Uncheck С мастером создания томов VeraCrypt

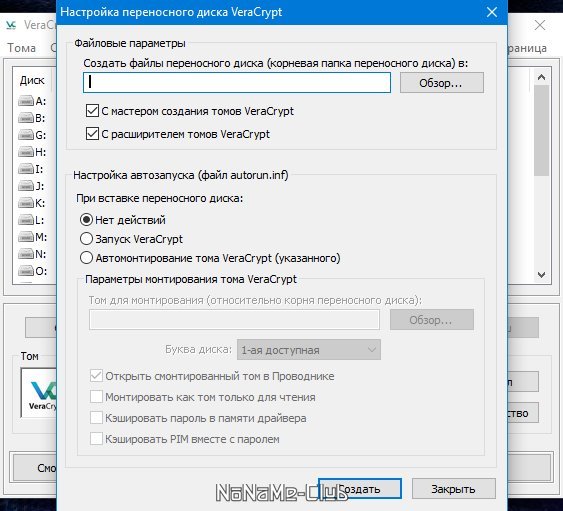[92, 111]
